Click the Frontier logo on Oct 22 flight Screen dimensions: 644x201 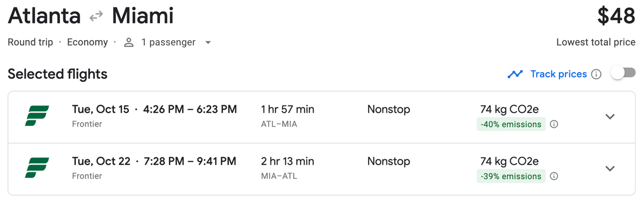coord(37,168)
